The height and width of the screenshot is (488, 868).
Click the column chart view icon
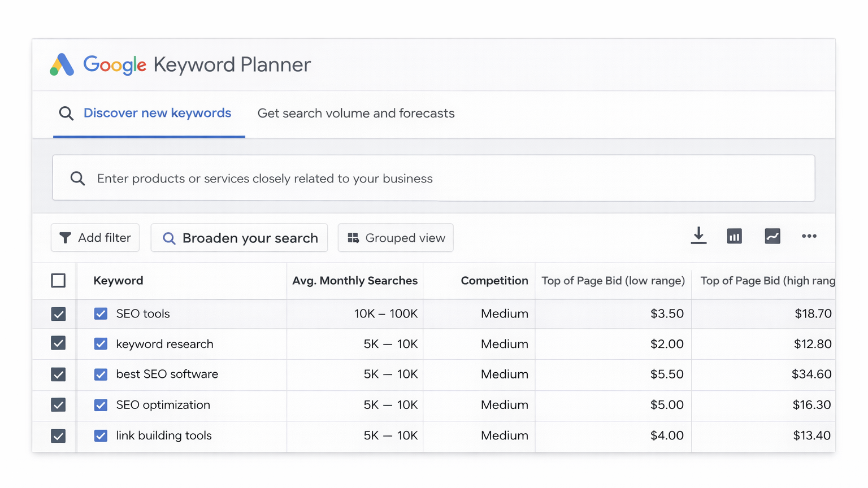point(734,236)
